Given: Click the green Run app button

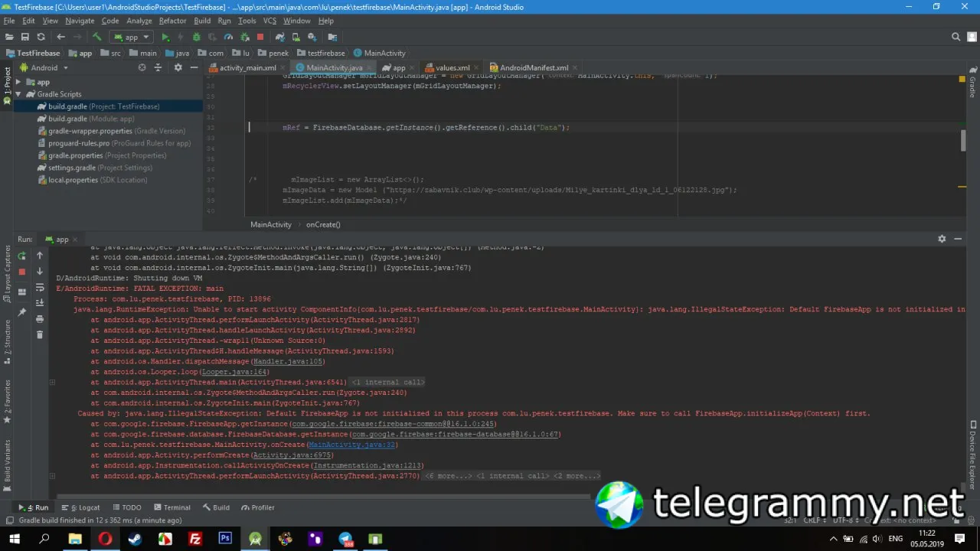Looking at the screenshot, I should coord(165,37).
